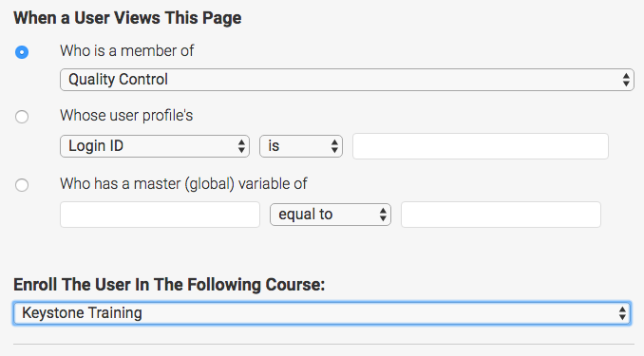644x356 pixels.
Task: Click the 'Whose user profile's' label text
Action: [126, 116]
